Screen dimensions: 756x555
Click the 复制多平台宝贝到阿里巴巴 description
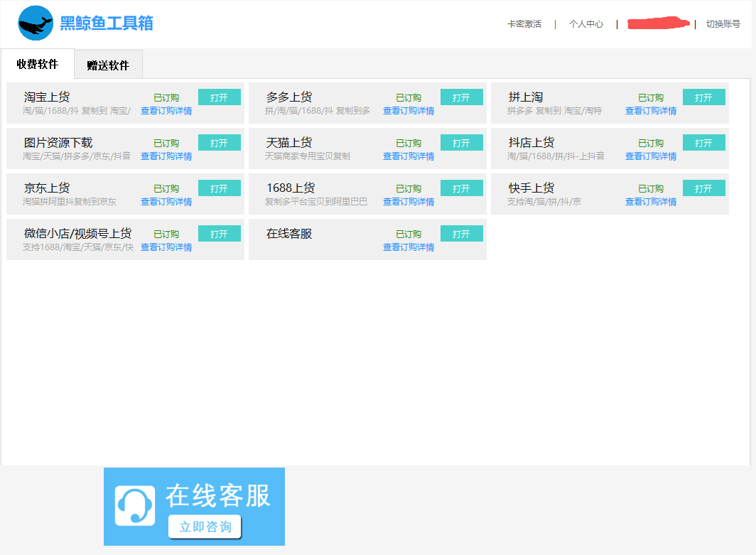point(315,202)
